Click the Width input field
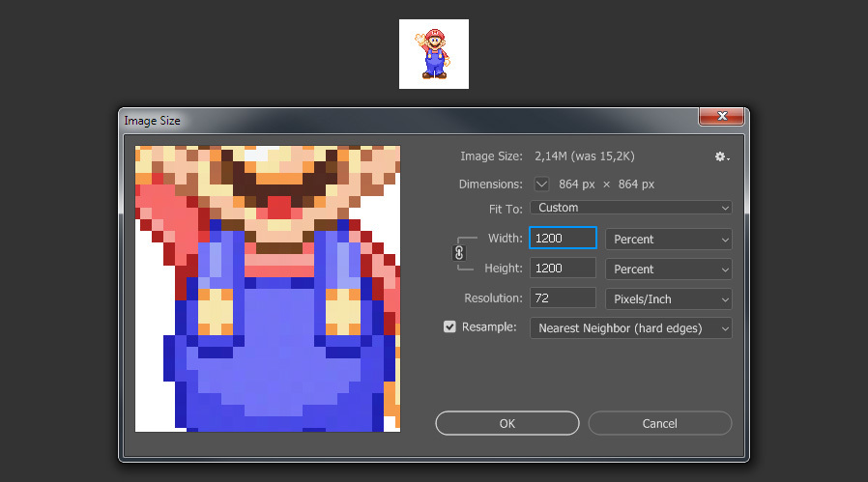Viewport: 868px width, 482px height. coord(563,238)
